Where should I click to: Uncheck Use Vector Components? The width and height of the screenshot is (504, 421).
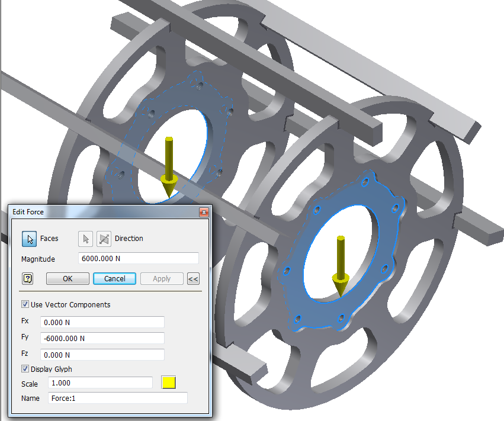pyautogui.click(x=25, y=305)
